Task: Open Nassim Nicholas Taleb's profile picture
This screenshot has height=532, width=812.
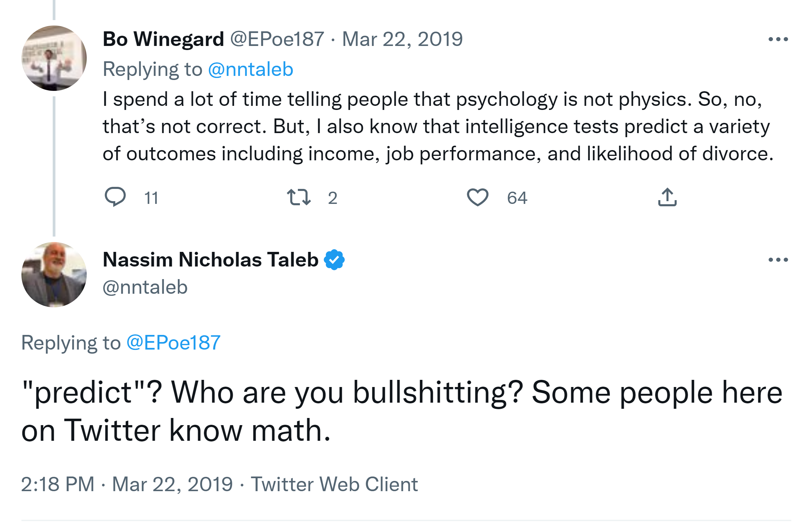Action: [x=54, y=275]
